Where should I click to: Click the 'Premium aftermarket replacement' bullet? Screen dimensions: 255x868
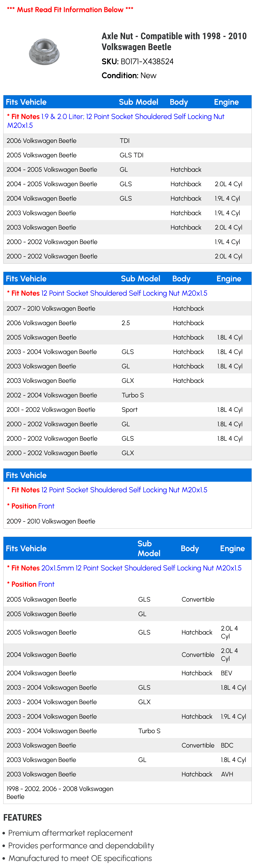pos(70,833)
